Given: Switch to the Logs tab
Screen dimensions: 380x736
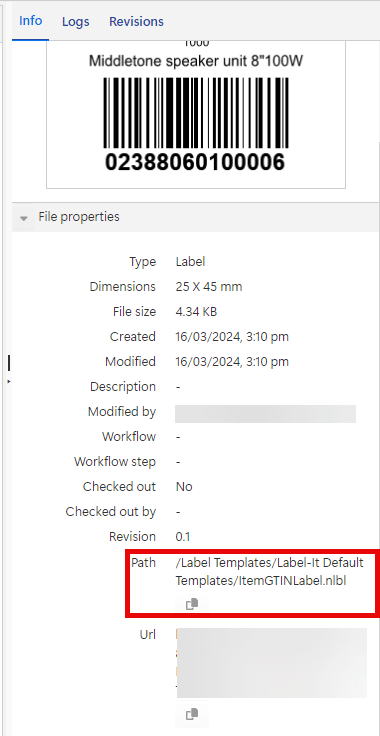Looking at the screenshot, I should 76,22.
